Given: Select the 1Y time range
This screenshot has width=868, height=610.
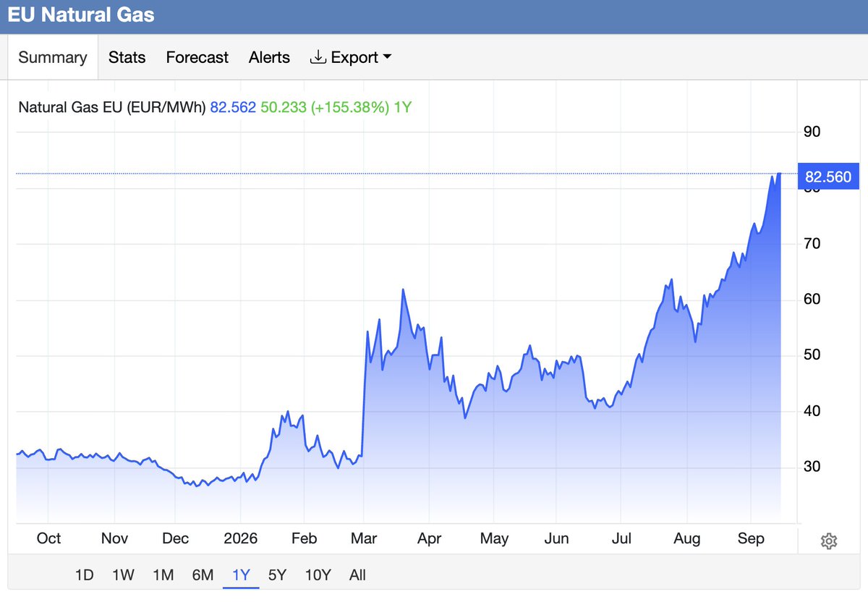Looking at the screenshot, I should point(241,575).
